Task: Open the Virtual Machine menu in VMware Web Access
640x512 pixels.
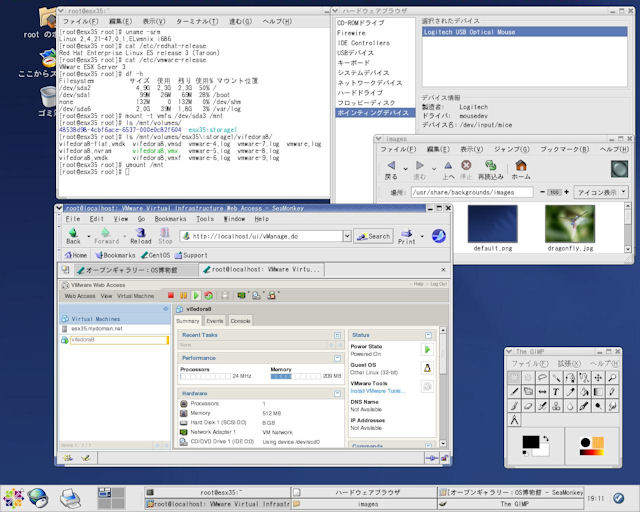Action: coord(136,296)
